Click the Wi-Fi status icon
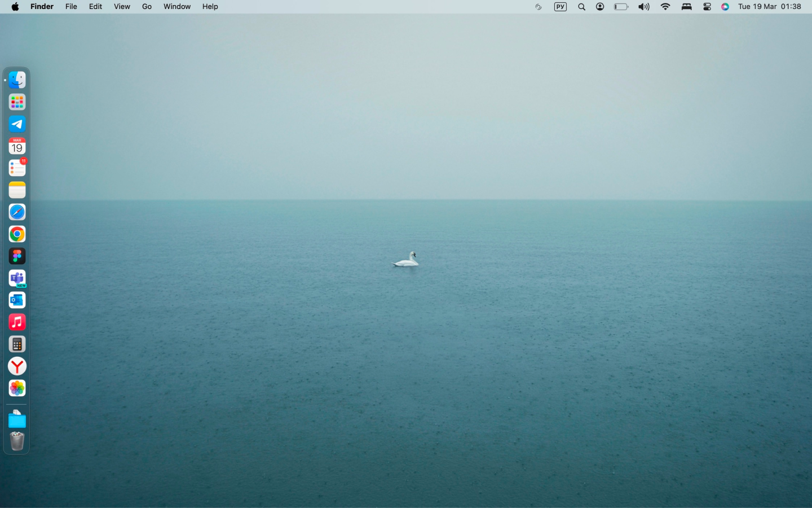 tap(665, 7)
